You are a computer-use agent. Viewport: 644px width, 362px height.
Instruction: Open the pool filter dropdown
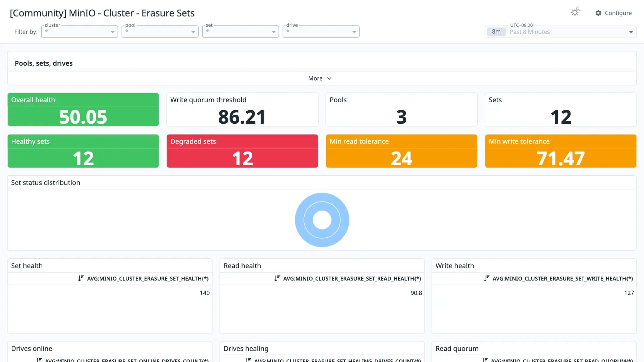160,32
